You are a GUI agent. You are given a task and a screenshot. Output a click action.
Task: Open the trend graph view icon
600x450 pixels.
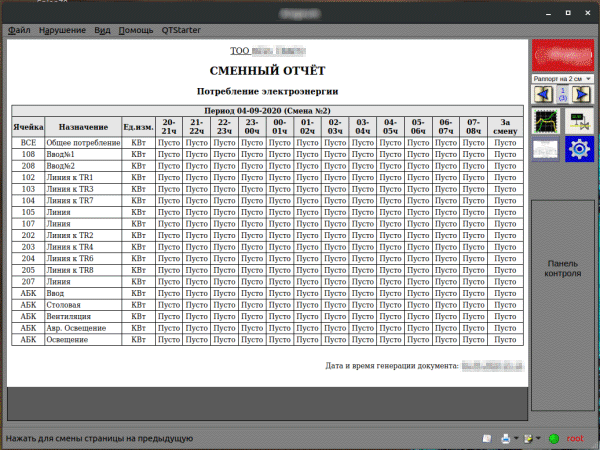point(546,121)
